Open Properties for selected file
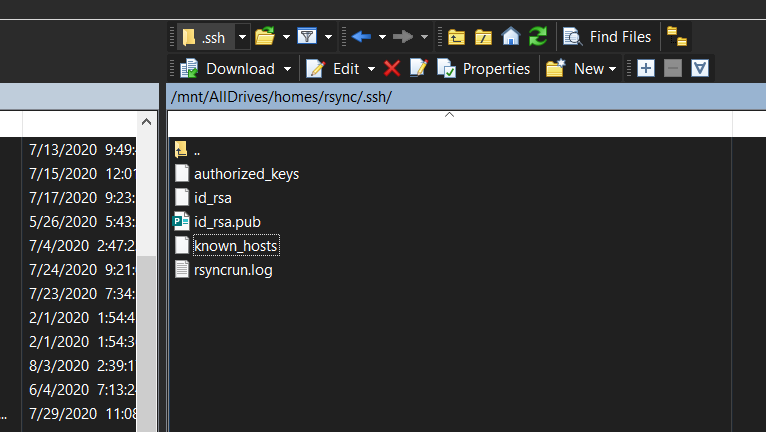This screenshot has width=766, height=432. pyautogui.click(x=484, y=69)
